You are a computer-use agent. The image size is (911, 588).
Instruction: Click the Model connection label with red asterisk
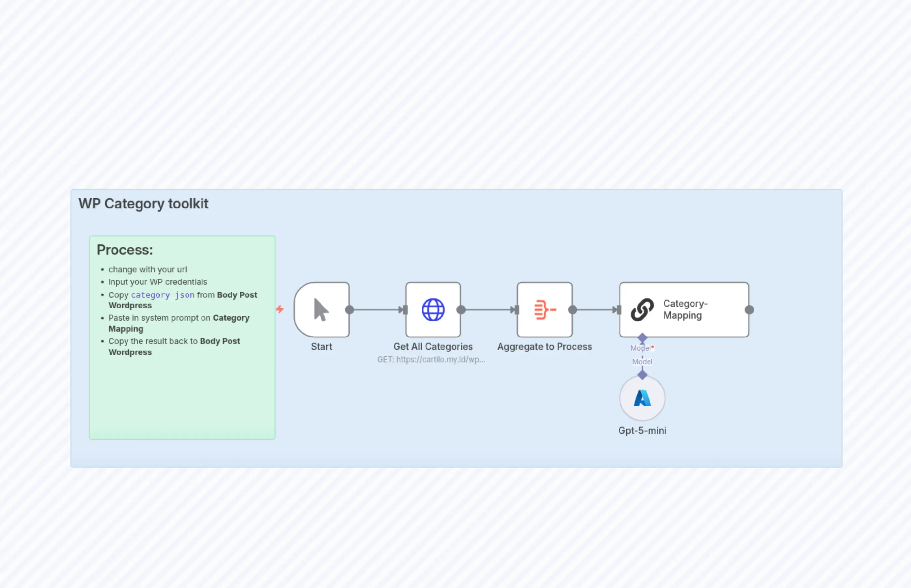point(642,348)
